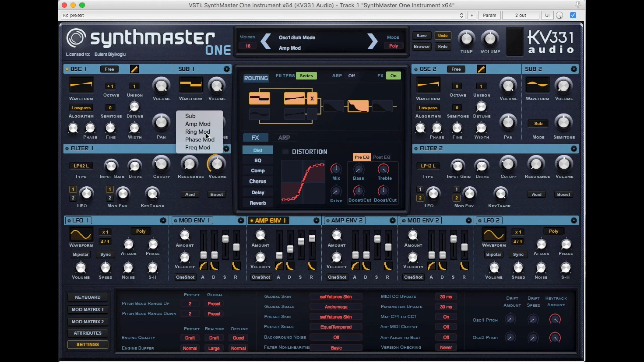Toggle the FX On switch
The height and width of the screenshot is (362, 644).
393,76
